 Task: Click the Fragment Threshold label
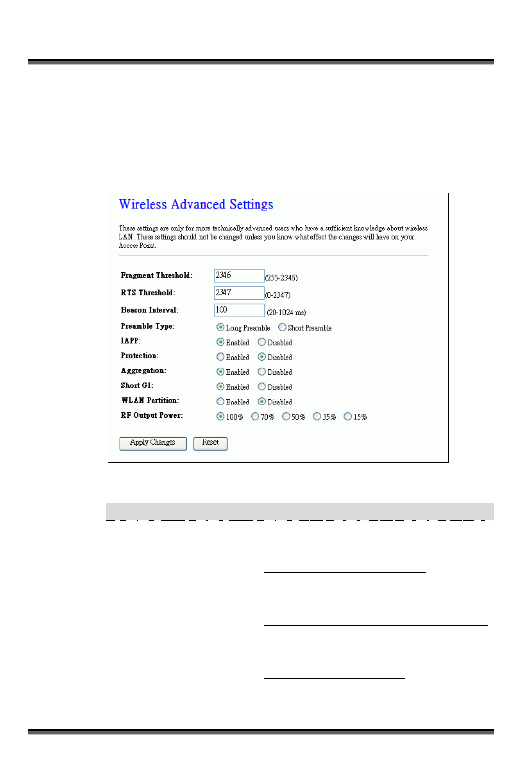(x=157, y=276)
